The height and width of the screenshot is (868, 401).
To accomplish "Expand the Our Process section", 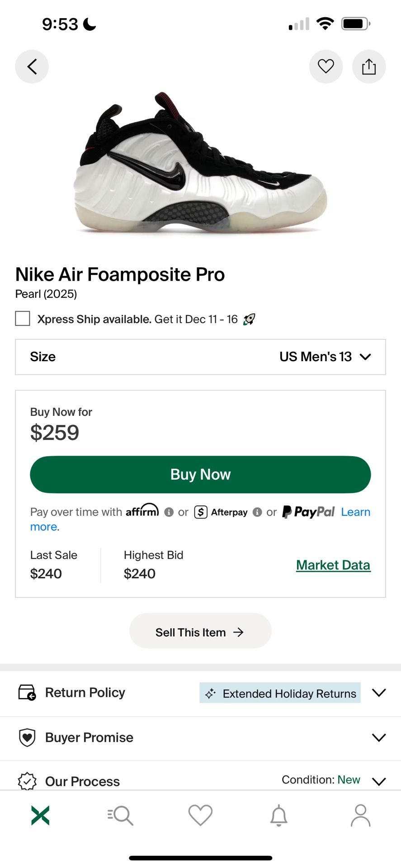I will pyautogui.click(x=378, y=781).
